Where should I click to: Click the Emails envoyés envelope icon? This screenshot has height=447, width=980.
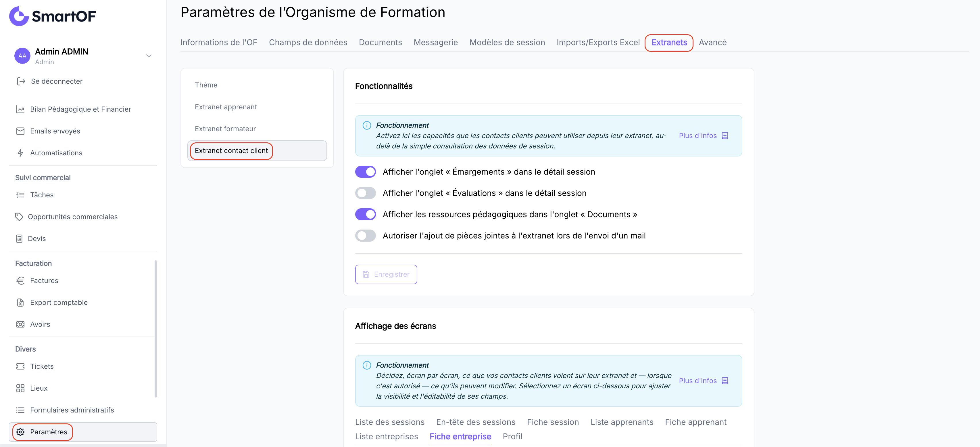tap(20, 131)
